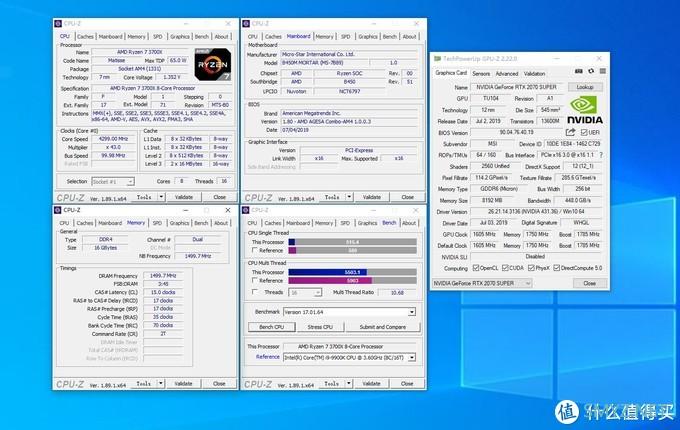Click the Lookup button in GPU-Z
This screenshot has width=680, height=430.
tap(585, 87)
